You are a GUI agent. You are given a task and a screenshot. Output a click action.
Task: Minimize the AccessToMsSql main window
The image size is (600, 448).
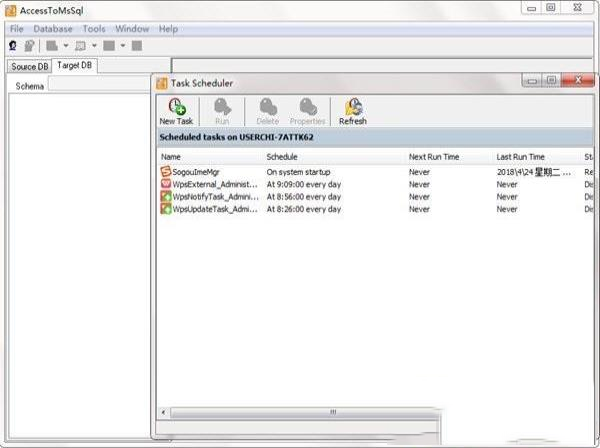(x=532, y=8)
